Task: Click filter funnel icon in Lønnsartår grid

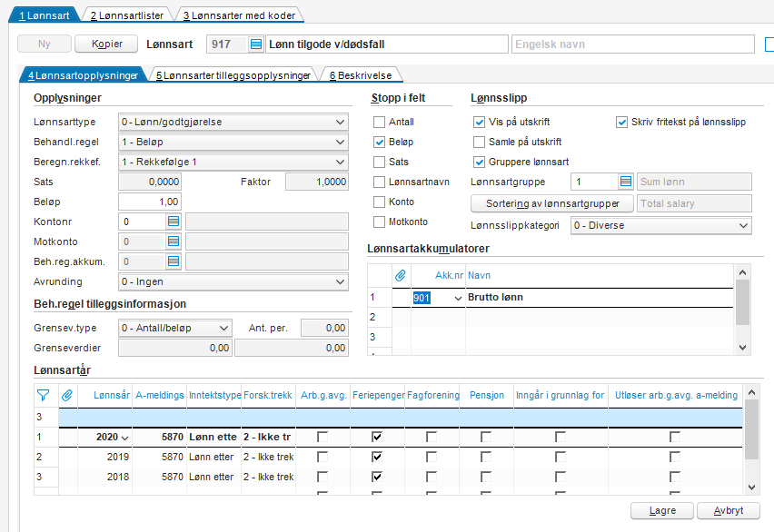Action: pyautogui.click(x=43, y=395)
